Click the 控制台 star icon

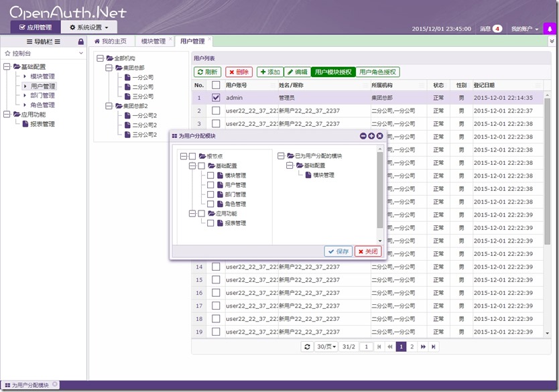pos(7,54)
